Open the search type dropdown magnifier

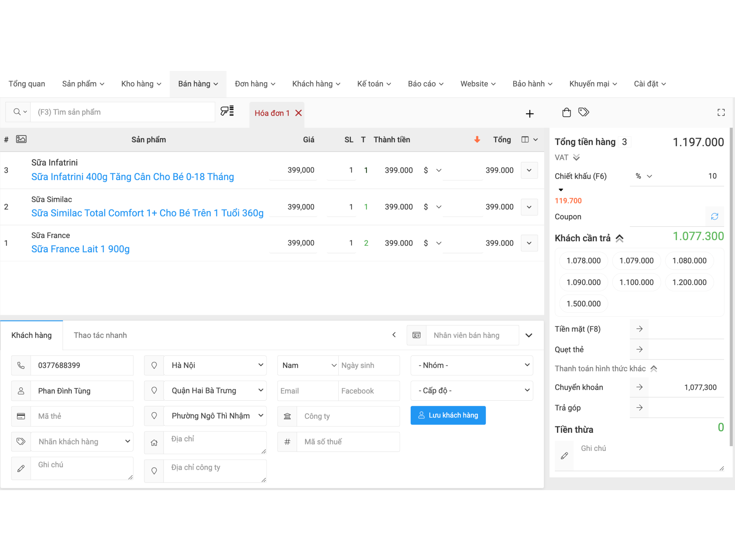click(20, 112)
